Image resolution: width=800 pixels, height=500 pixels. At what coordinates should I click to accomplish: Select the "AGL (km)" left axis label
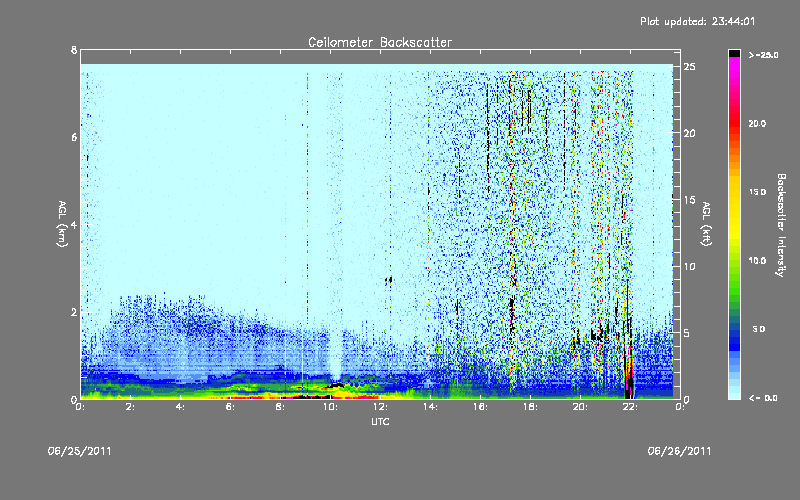62,224
